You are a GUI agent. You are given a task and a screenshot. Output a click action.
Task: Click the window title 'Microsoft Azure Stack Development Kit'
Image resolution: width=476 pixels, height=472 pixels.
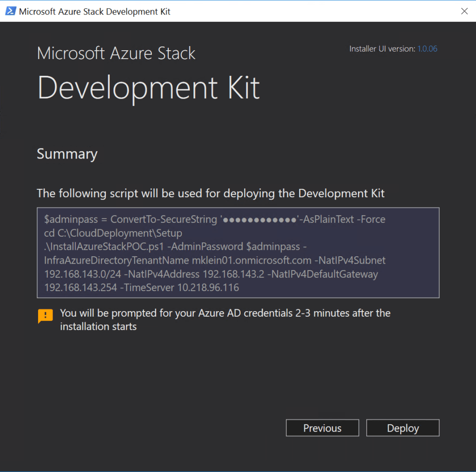[x=94, y=12]
